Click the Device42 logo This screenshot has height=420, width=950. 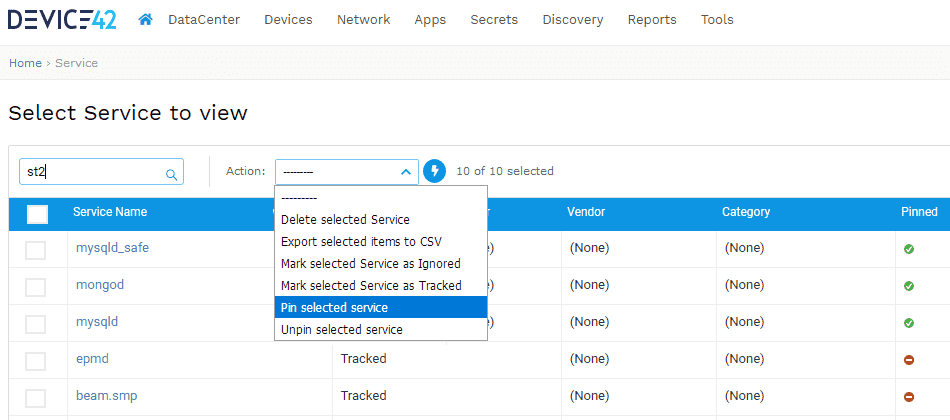pyautogui.click(x=62, y=19)
